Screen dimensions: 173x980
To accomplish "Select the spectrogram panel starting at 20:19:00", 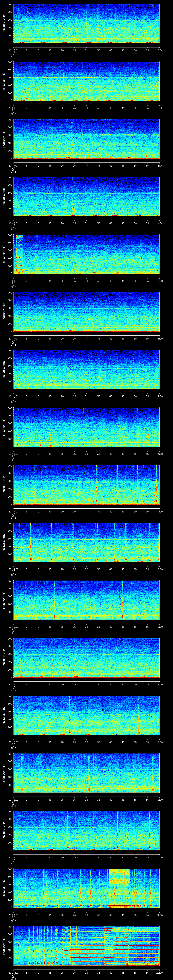I will 86,831.
